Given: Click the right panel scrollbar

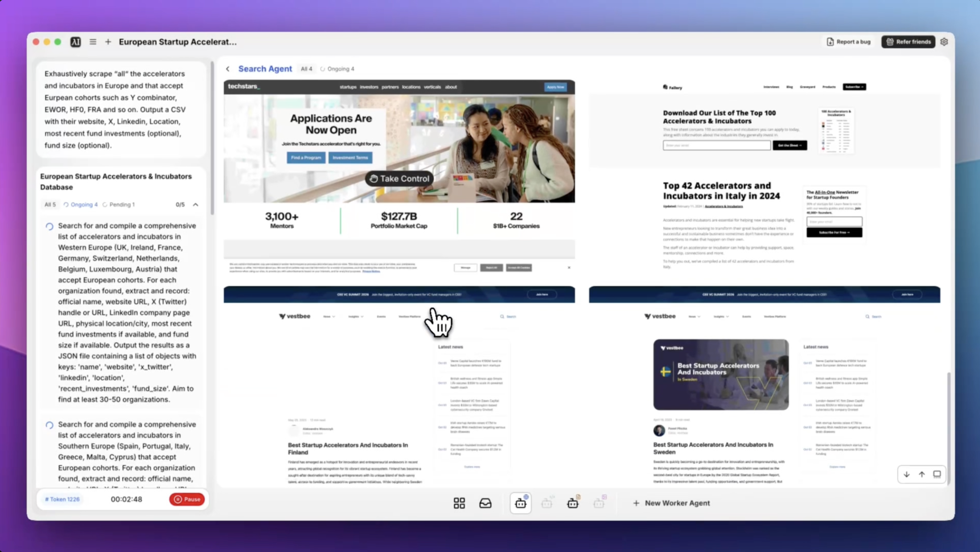Looking at the screenshot, I should (949, 429).
